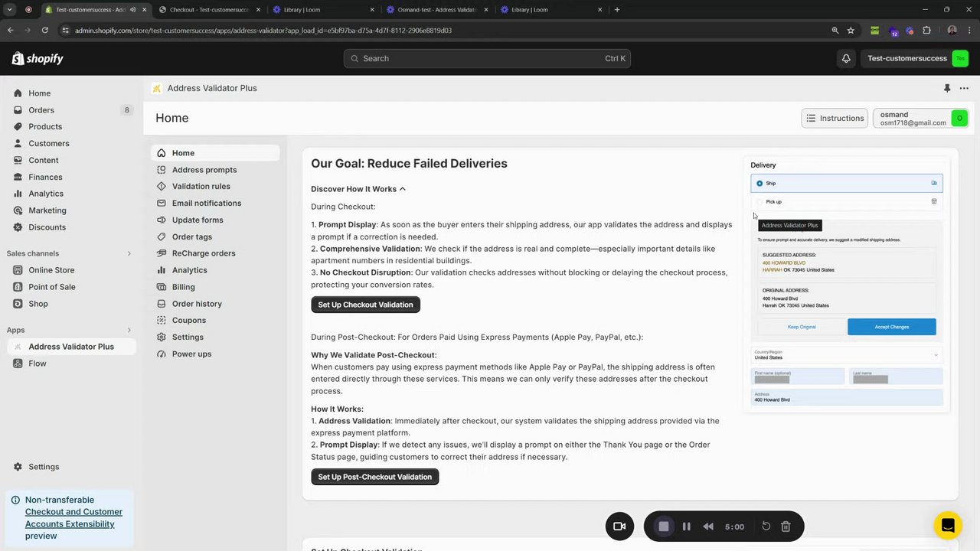Screen dimensions: 980x551
Task: Open Address Validator Plus in Apps list
Action: coord(71,347)
